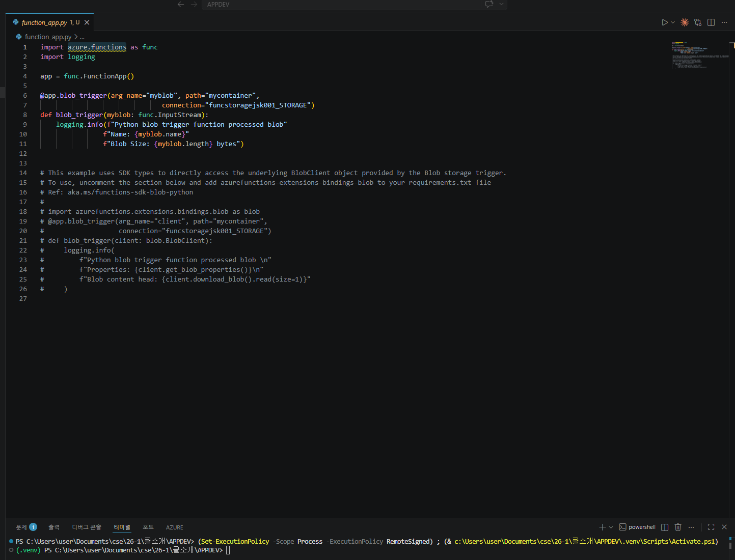Expand the chat dropdown chevron in title bar
Screen dimensions: 735x560
[x=501, y=4]
